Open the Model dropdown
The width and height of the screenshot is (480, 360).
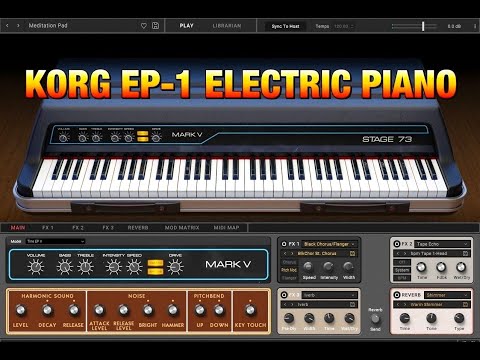click(55, 241)
